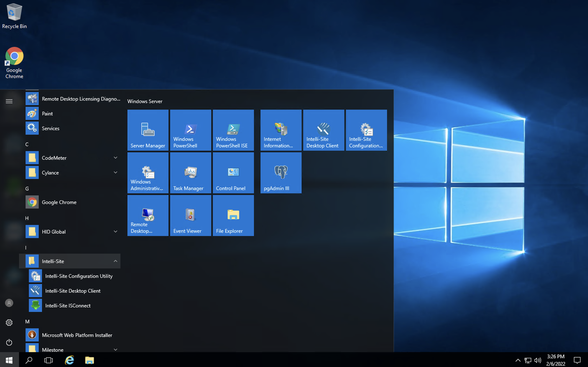Open Services from the app list
The height and width of the screenshot is (367, 588).
click(x=51, y=128)
